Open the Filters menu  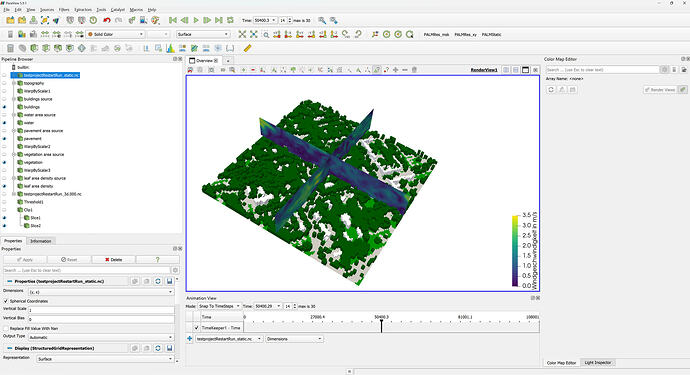click(64, 10)
